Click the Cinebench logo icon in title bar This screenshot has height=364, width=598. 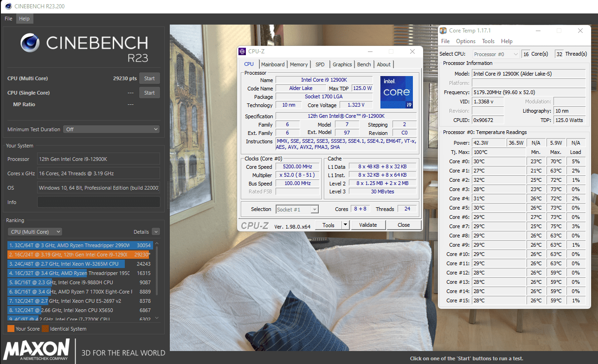[8, 6]
